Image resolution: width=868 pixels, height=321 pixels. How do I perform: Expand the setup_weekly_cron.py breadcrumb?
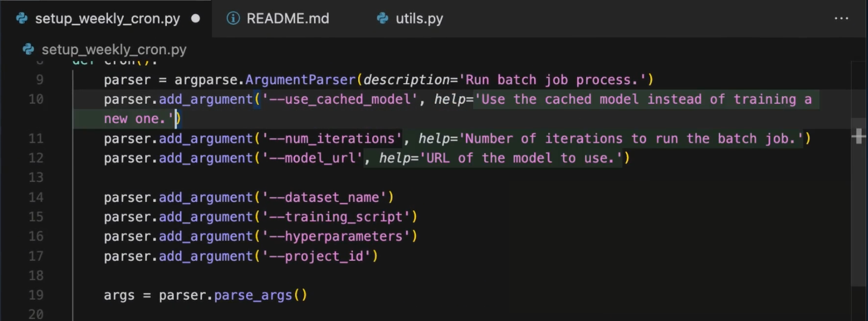pos(114,49)
